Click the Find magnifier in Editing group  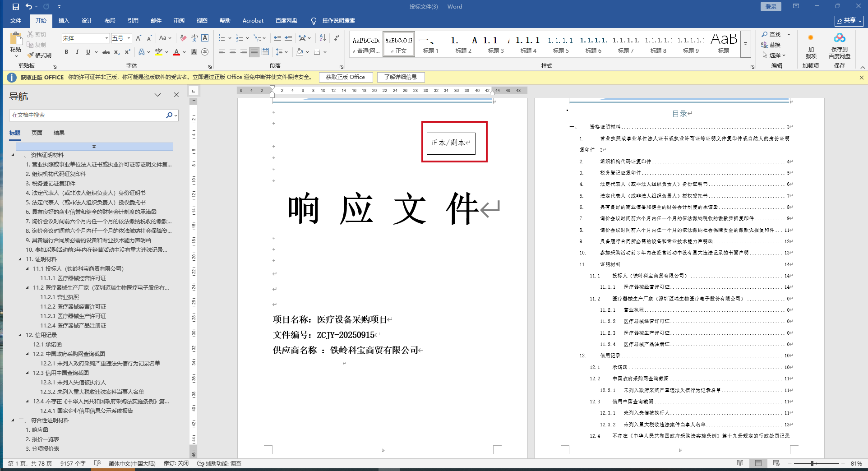[771, 35]
